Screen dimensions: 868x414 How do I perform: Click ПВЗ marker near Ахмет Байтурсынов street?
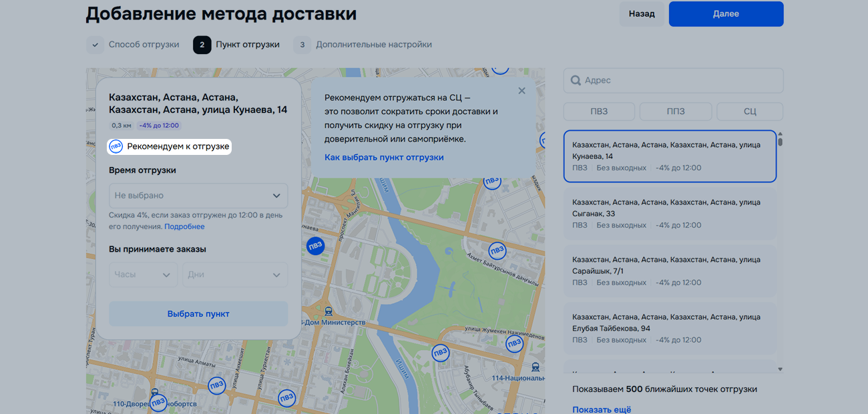click(x=497, y=251)
